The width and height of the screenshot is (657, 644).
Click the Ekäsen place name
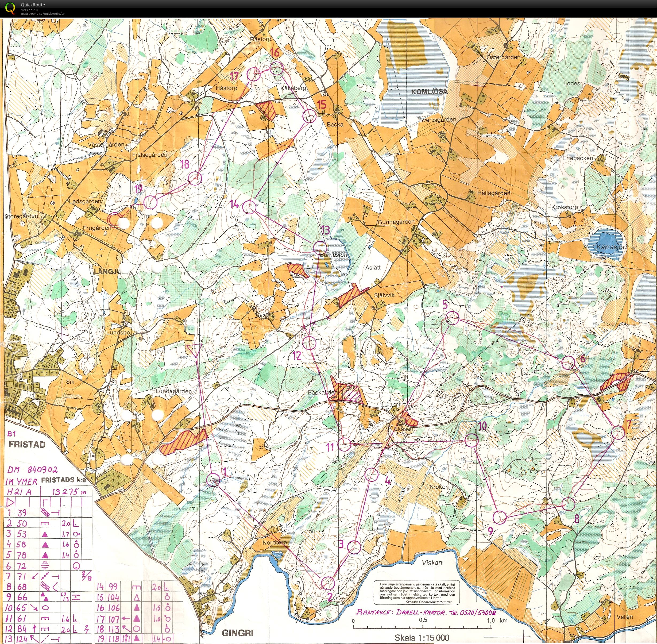404,429
